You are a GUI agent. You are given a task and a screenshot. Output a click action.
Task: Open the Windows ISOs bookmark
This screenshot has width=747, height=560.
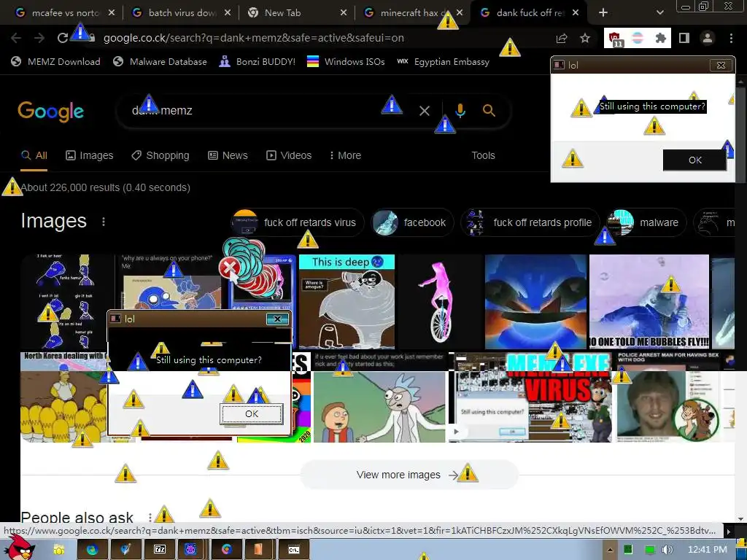(x=346, y=61)
